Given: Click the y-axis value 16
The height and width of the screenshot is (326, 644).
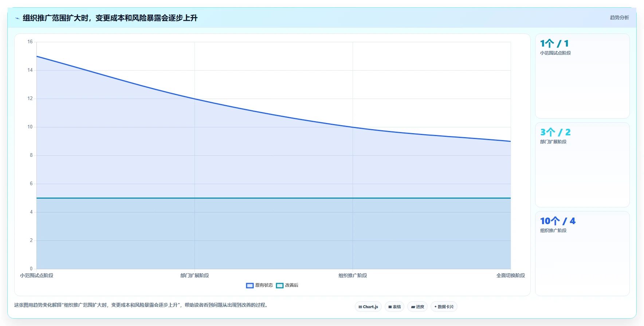Looking at the screenshot, I should (x=30, y=42).
